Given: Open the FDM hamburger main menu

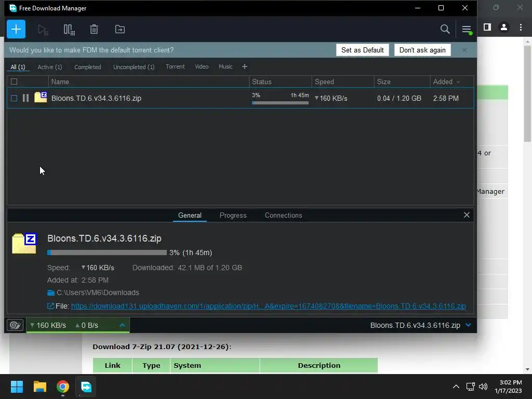Looking at the screenshot, I should [x=467, y=30].
